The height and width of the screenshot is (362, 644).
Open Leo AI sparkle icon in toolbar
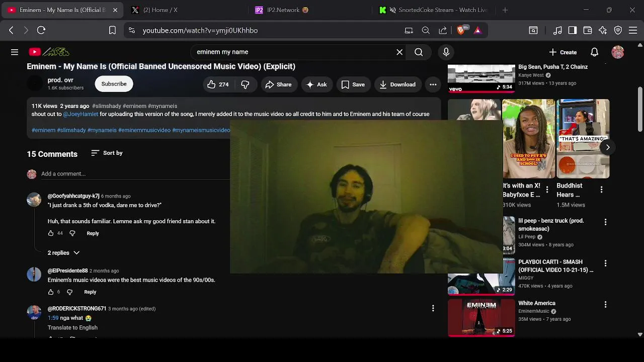tap(603, 30)
